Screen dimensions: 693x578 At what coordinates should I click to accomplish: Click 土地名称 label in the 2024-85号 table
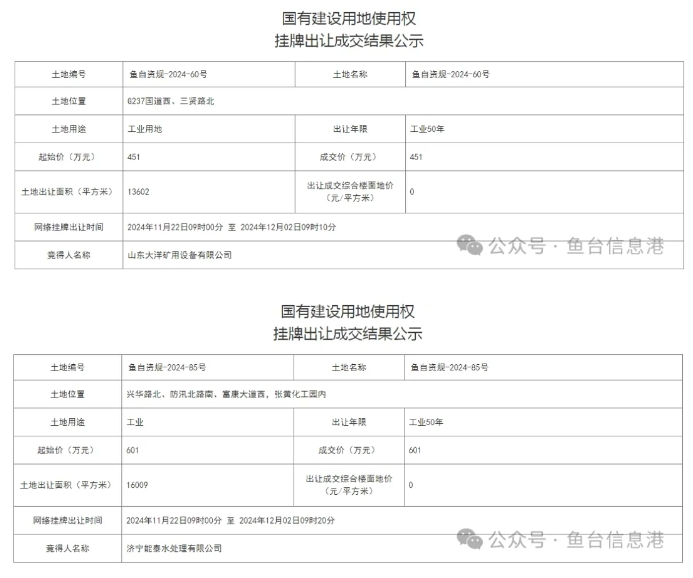point(349,367)
